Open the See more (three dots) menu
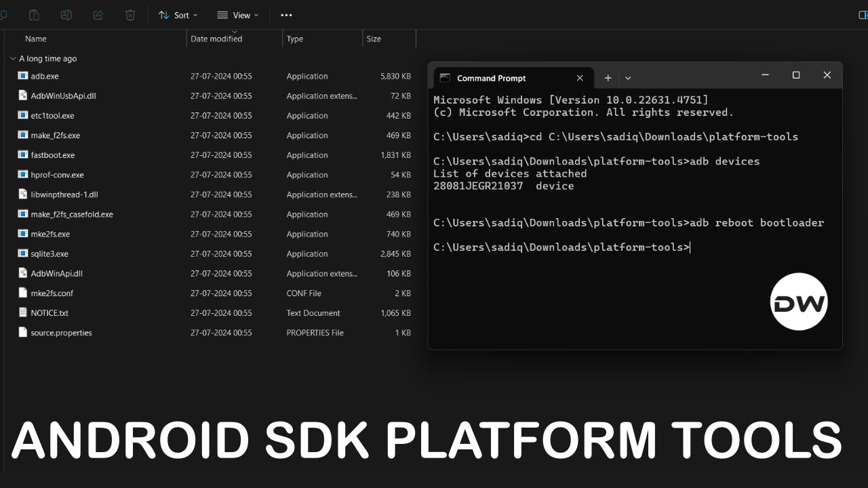The height and width of the screenshot is (488, 868). click(x=286, y=15)
